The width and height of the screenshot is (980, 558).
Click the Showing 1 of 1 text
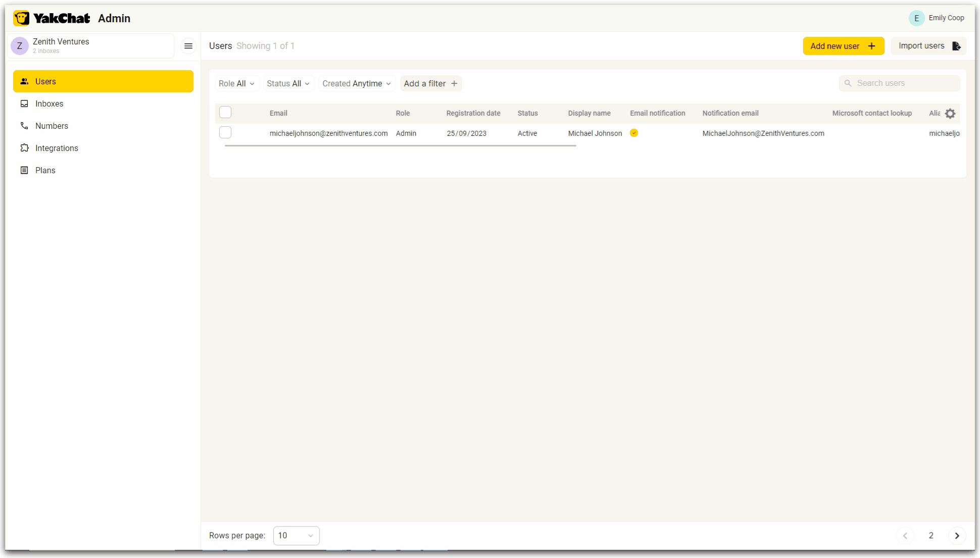(x=265, y=46)
